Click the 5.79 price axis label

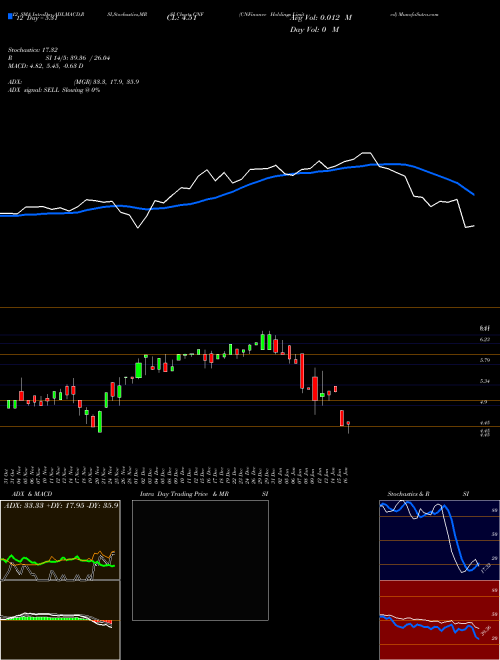tap(485, 360)
